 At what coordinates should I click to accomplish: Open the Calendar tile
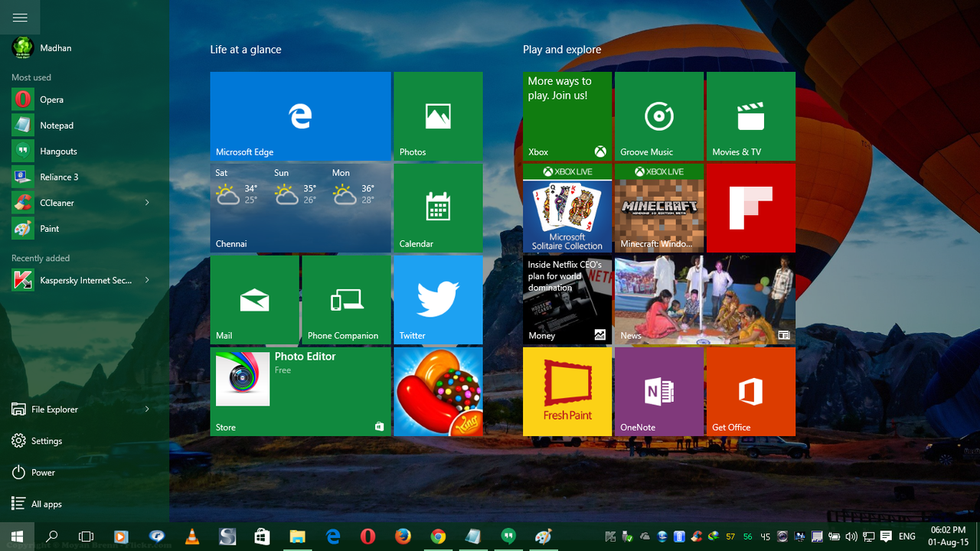pos(438,208)
